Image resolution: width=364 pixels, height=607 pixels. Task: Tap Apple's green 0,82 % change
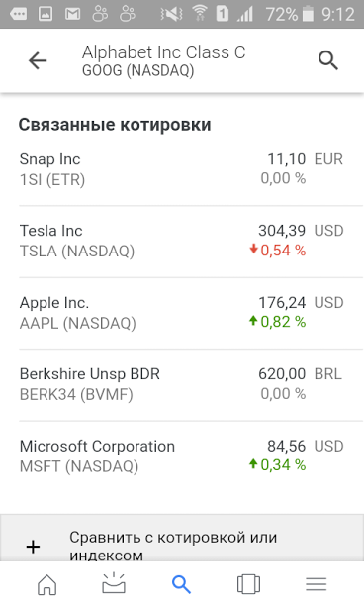(x=277, y=322)
